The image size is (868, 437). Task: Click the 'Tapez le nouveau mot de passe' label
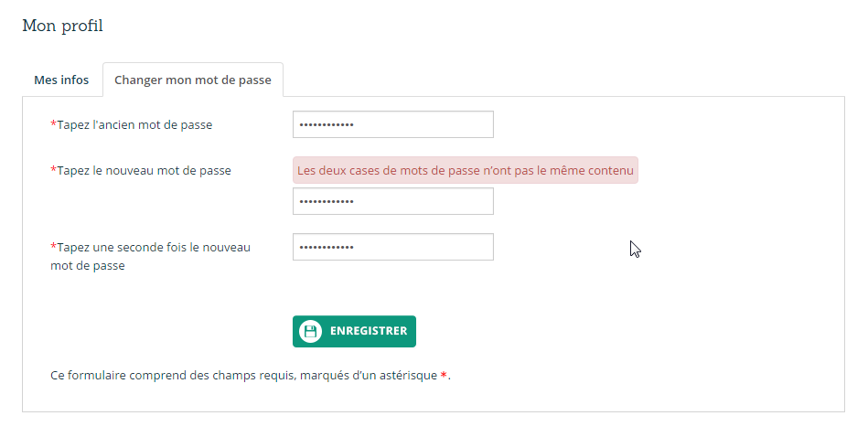144,170
